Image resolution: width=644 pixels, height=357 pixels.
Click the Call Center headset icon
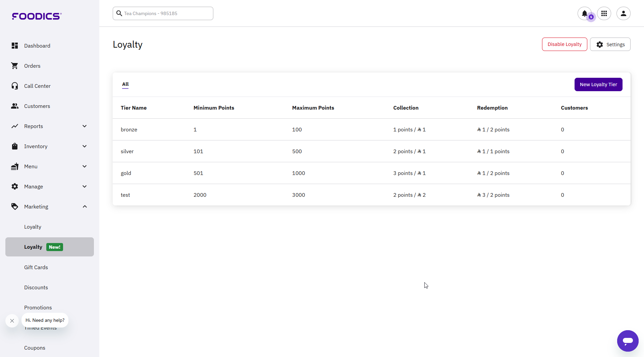(x=15, y=86)
